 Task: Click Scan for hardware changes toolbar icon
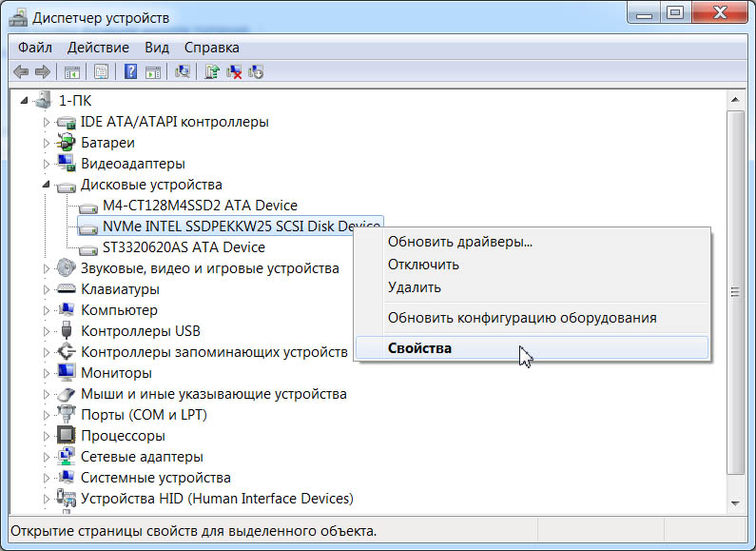tap(184, 71)
